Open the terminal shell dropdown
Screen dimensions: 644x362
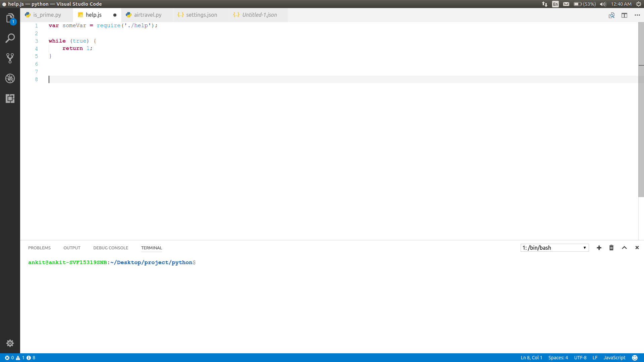click(x=554, y=248)
